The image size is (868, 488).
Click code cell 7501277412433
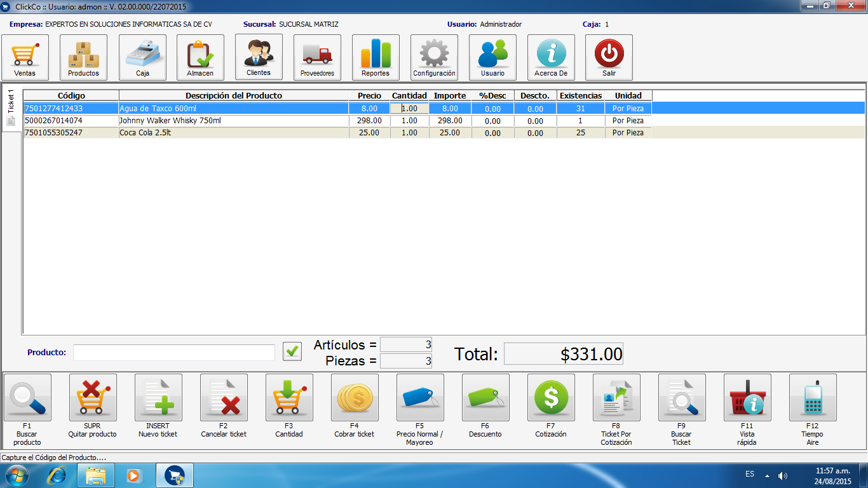[71, 109]
